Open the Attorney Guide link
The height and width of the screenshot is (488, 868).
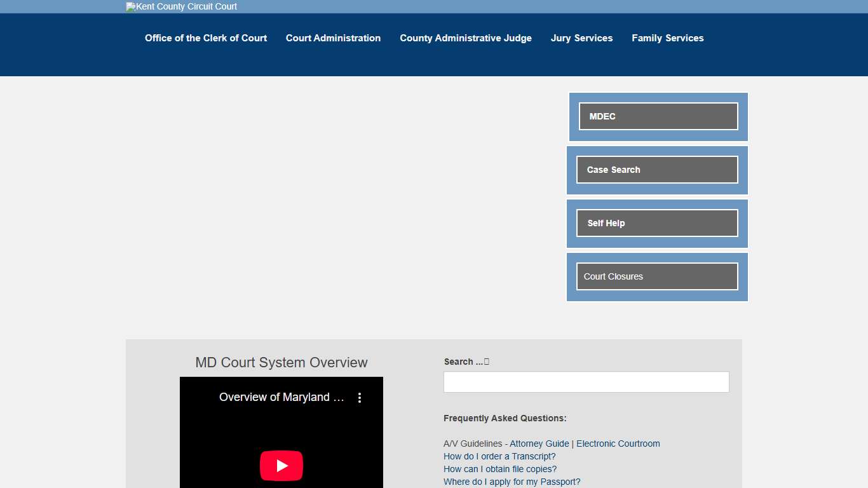[x=538, y=444]
